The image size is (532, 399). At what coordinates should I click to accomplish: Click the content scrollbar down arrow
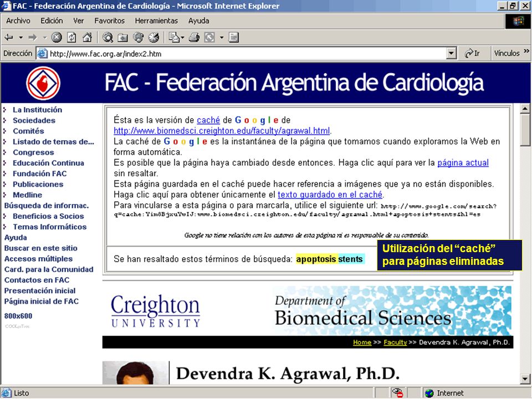pyautogui.click(x=525, y=378)
